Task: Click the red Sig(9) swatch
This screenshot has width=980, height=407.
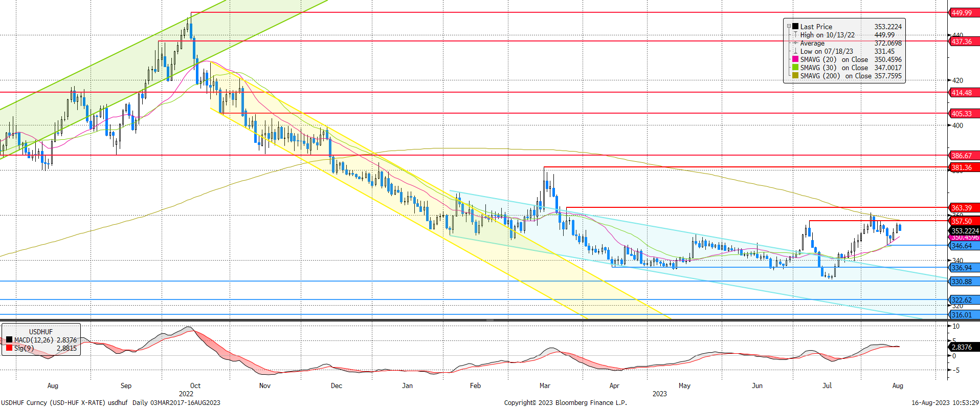Action: [x=9, y=348]
